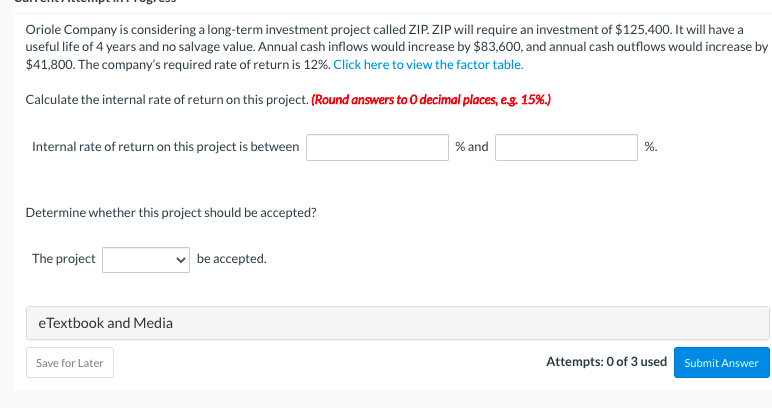Click the 'be accepted.' text
This screenshot has width=772, height=408.
pyautogui.click(x=232, y=259)
